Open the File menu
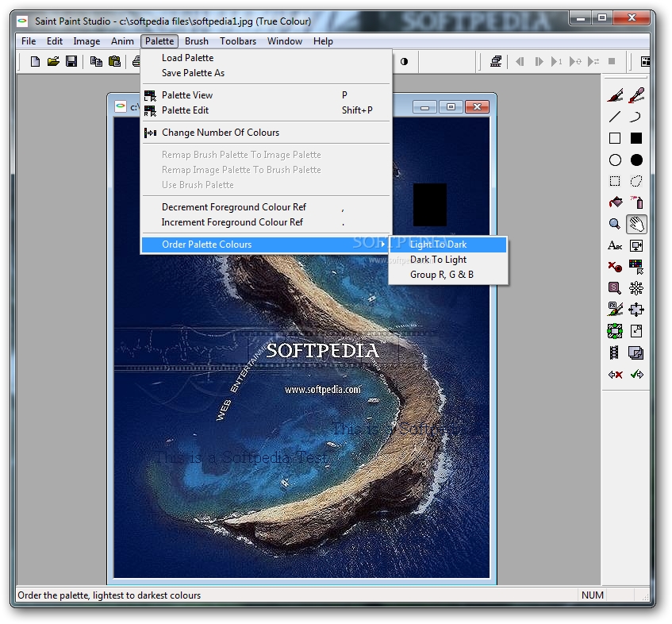The height and width of the screenshot is (624, 672). click(29, 41)
